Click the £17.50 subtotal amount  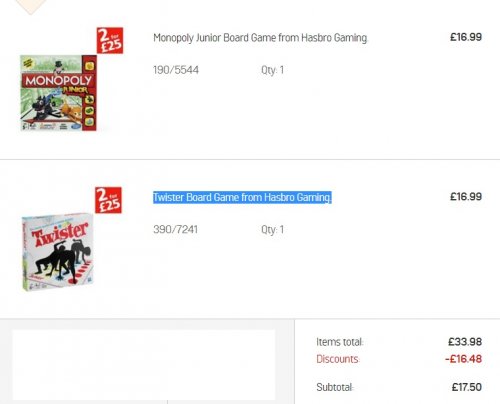click(x=467, y=387)
